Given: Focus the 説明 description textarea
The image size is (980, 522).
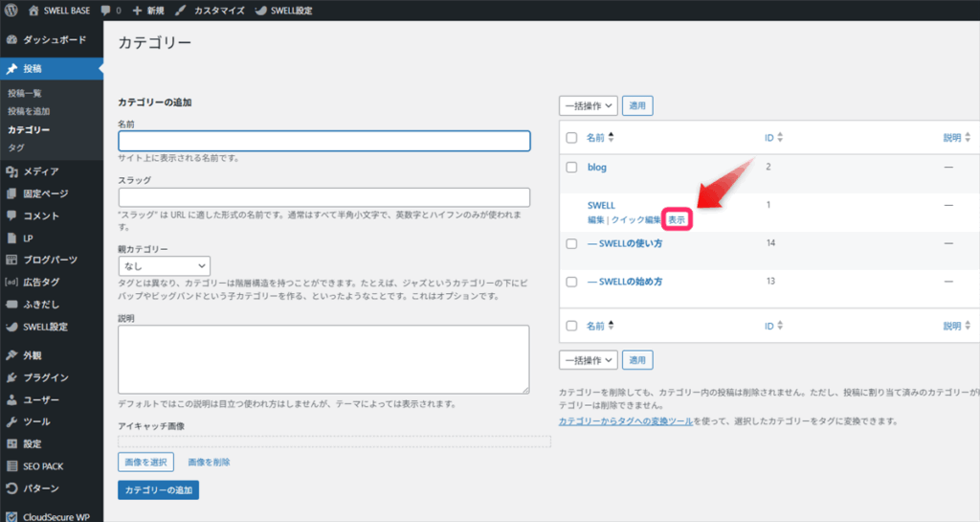Looking at the screenshot, I should tap(323, 359).
